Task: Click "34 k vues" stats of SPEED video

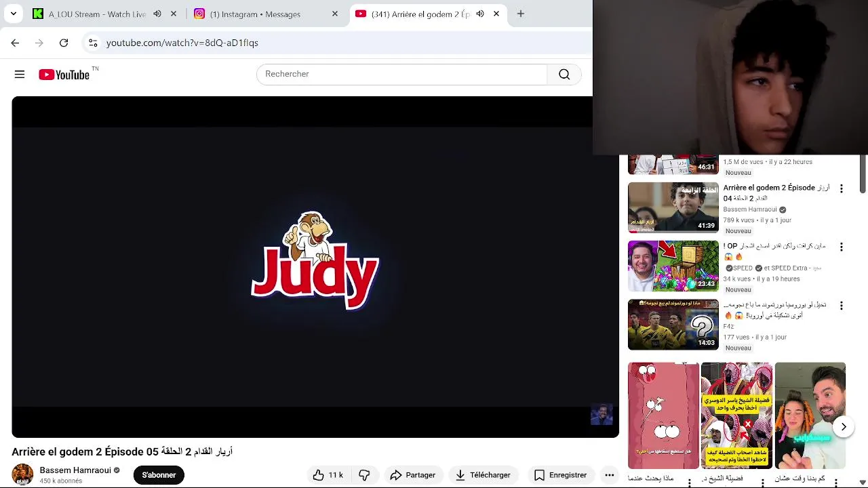Action: [x=738, y=279]
